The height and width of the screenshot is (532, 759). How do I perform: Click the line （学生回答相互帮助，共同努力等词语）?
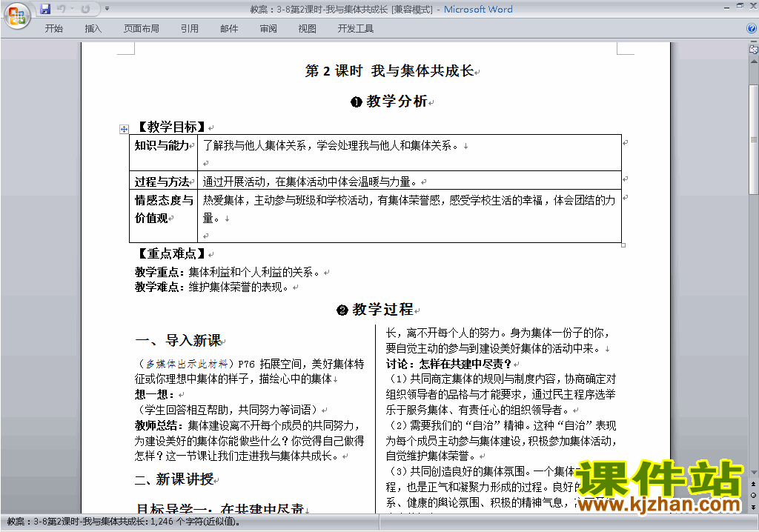click(x=228, y=410)
